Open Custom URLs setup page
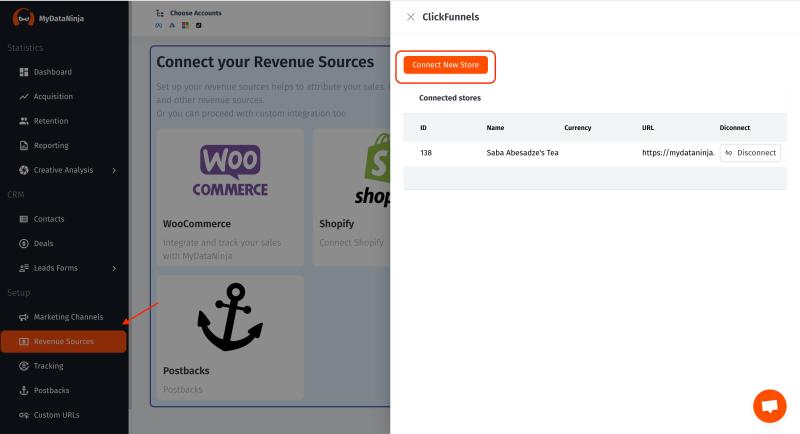The height and width of the screenshot is (434, 800). point(56,415)
